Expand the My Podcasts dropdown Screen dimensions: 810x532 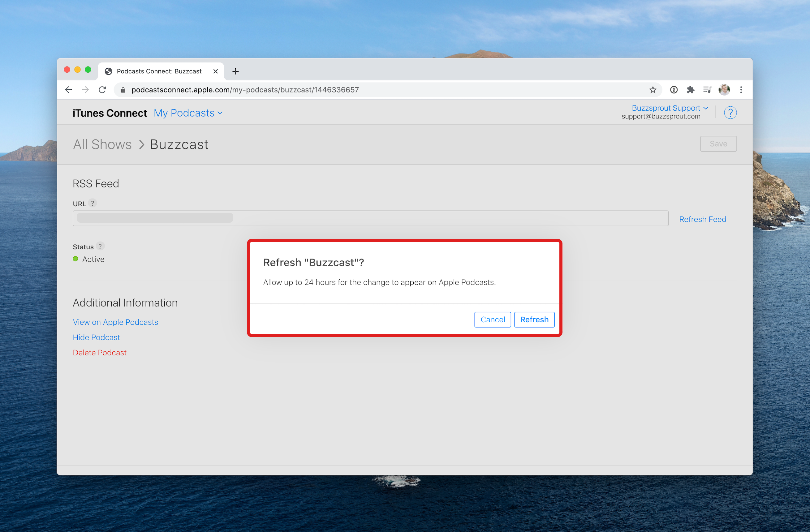(x=188, y=113)
